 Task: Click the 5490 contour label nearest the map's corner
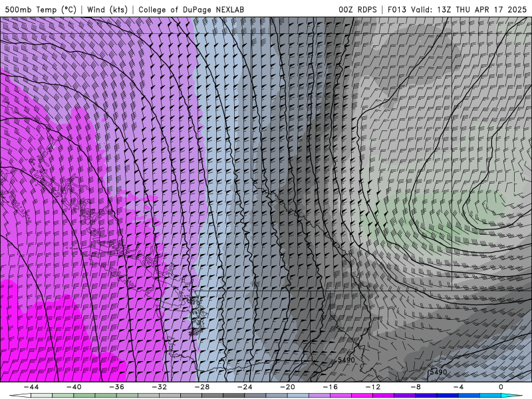pos(438,372)
